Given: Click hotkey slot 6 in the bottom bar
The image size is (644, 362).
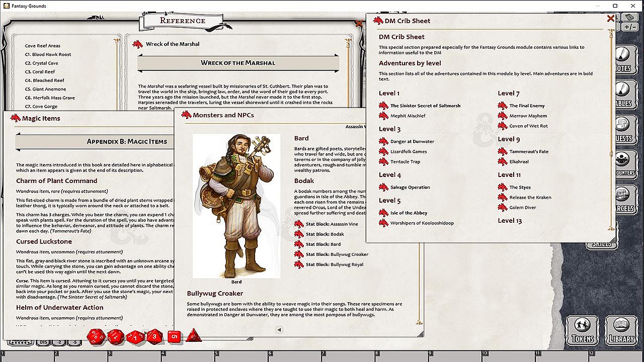Looking at the screenshot, I should pos(294,356).
